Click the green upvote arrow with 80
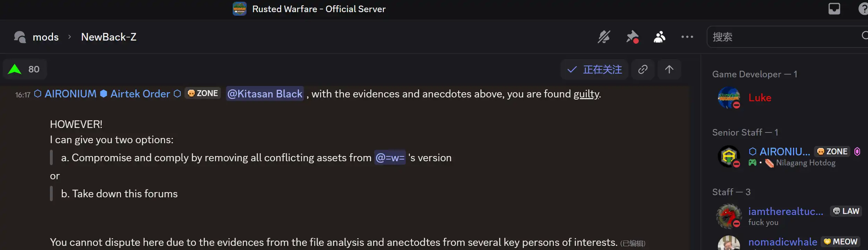The width and height of the screenshot is (868, 250). tap(24, 69)
